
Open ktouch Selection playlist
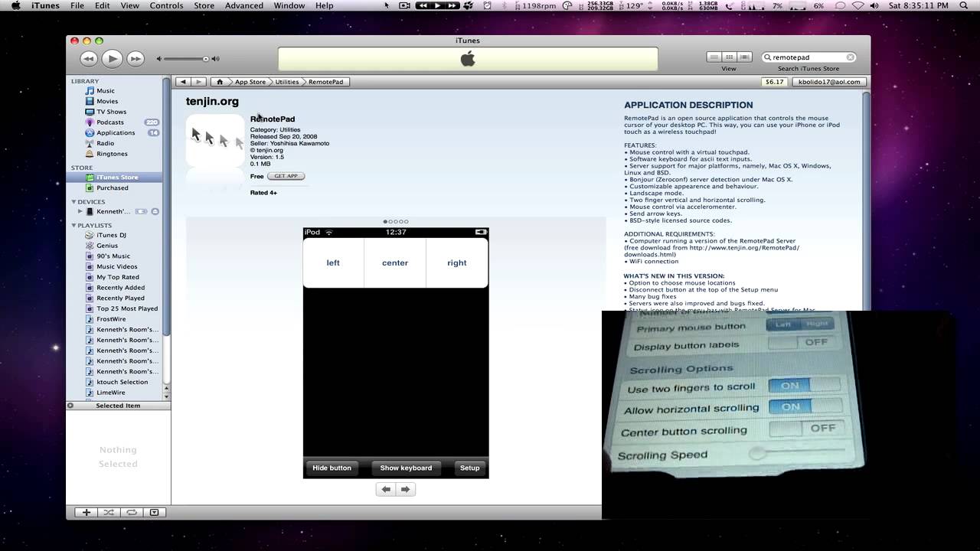(x=122, y=382)
